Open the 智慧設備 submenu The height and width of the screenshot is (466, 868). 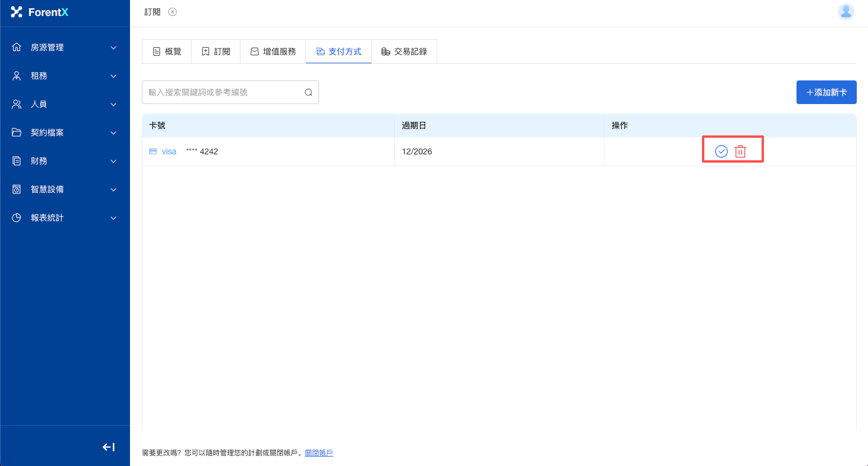[x=65, y=189]
